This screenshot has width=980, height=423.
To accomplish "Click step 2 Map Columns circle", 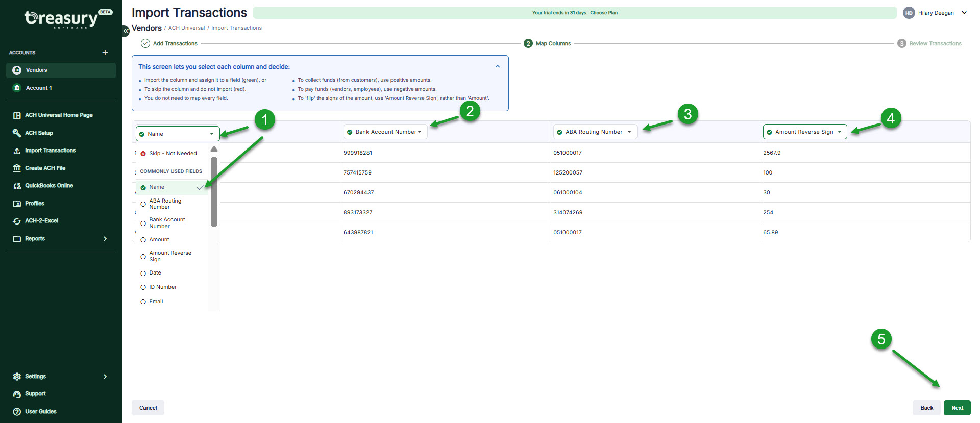I will (x=528, y=43).
